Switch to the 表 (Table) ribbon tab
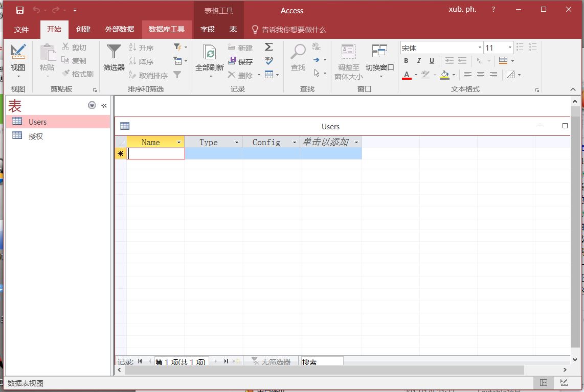Viewport: 584px width, 392px height. pos(233,30)
